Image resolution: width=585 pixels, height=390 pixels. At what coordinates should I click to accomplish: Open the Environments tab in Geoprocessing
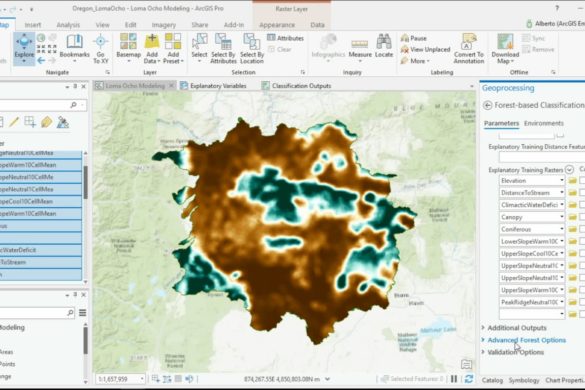(x=544, y=123)
